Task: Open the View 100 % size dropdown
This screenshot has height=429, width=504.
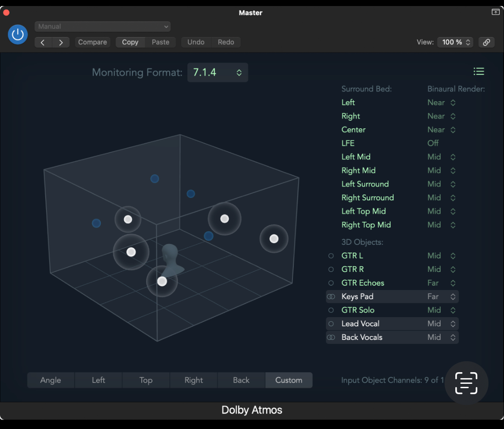Action: click(x=455, y=43)
